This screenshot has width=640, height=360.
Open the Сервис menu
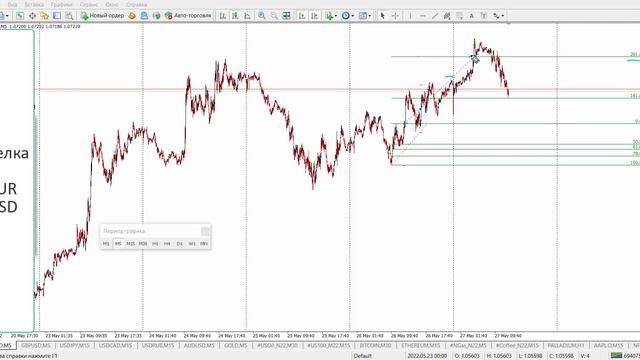pos(89,4)
